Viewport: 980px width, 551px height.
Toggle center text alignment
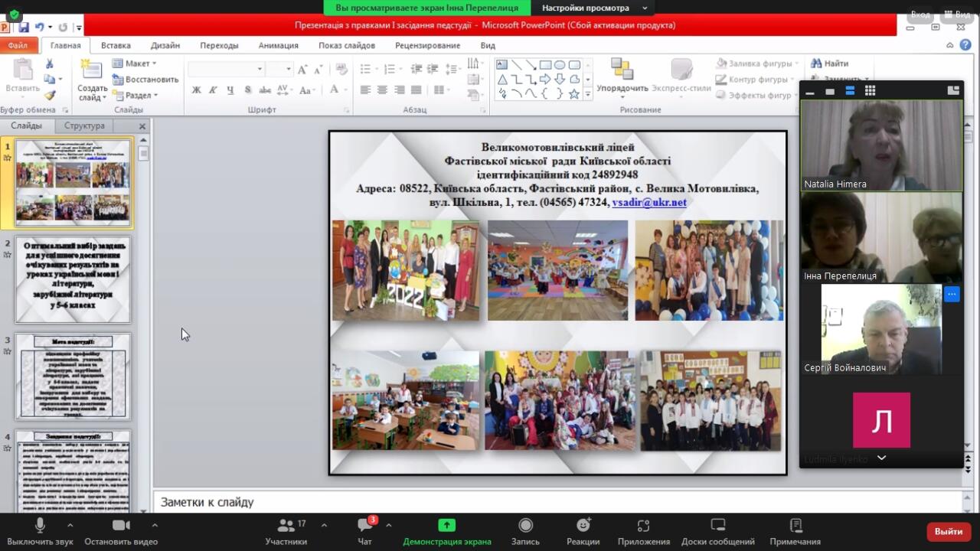point(382,90)
